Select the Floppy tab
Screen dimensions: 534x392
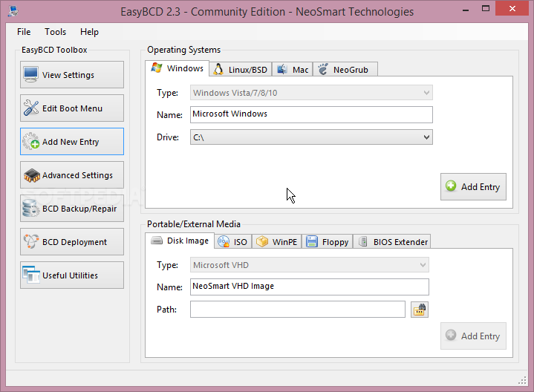pyautogui.click(x=327, y=241)
